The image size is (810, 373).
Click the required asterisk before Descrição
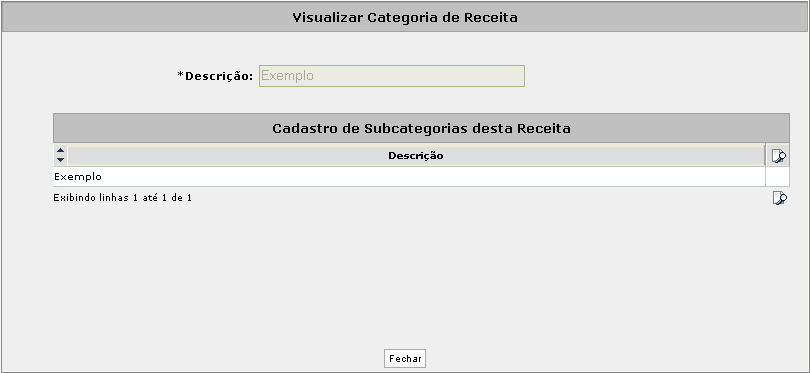point(180,75)
